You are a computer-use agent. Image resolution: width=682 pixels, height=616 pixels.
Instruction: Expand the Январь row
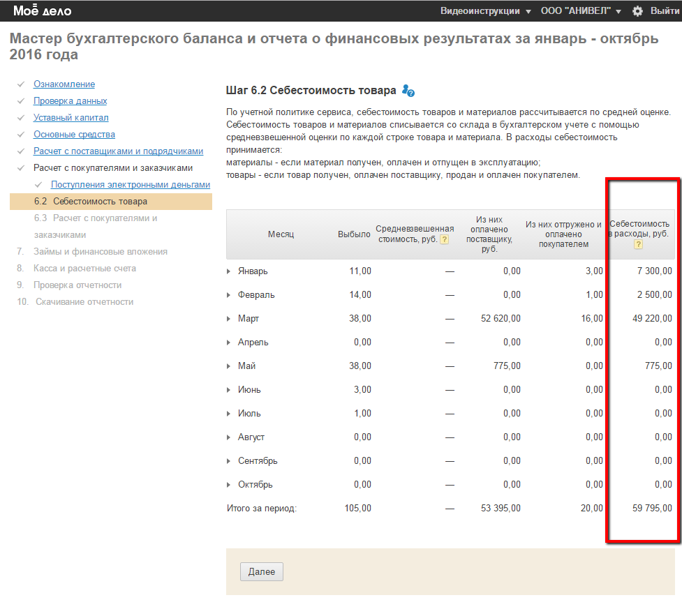pos(229,271)
